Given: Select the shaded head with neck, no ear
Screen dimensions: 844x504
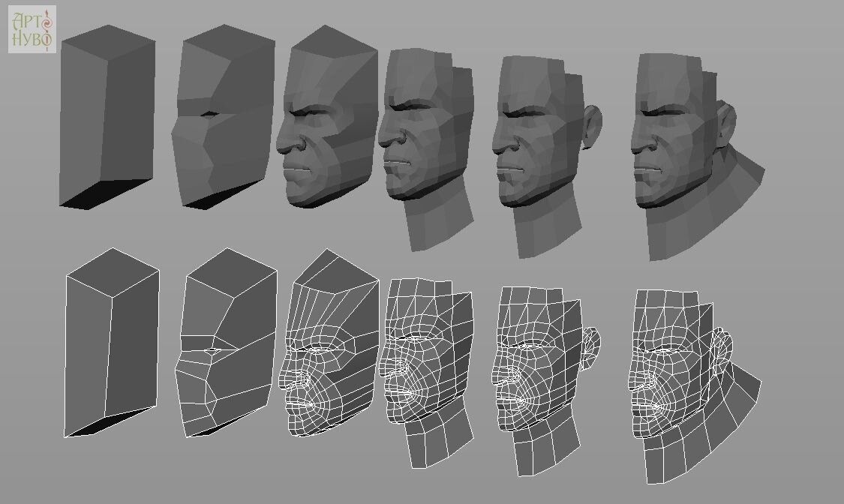Looking at the screenshot, I should pyautogui.click(x=426, y=149).
